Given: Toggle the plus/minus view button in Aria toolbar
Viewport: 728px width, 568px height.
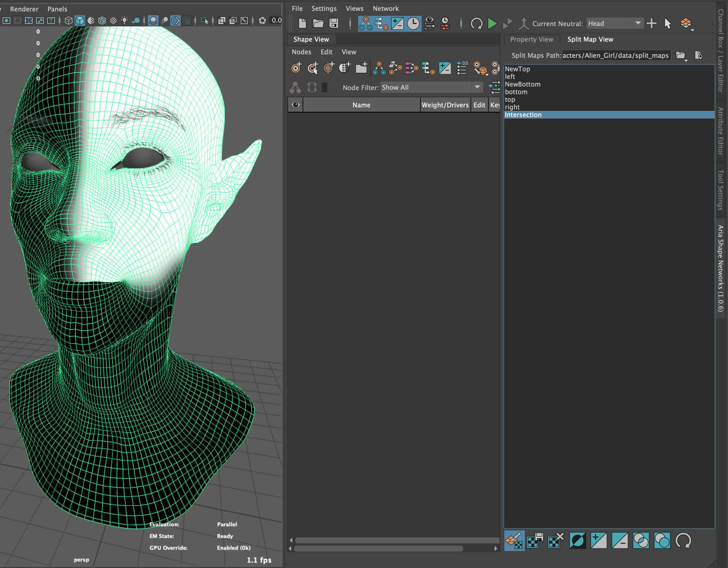Looking at the screenshot, I should [x=397, y=24].
